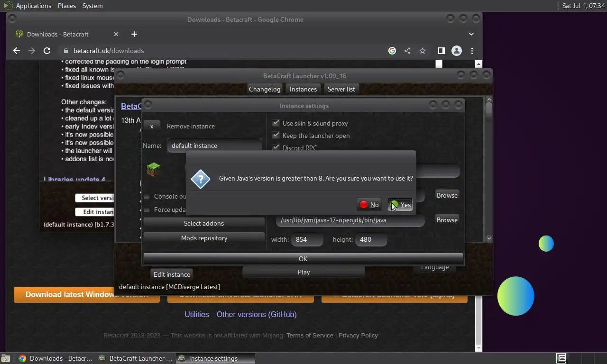
Task: Reload the Betacraft page
Action: (x=47, y=51)
